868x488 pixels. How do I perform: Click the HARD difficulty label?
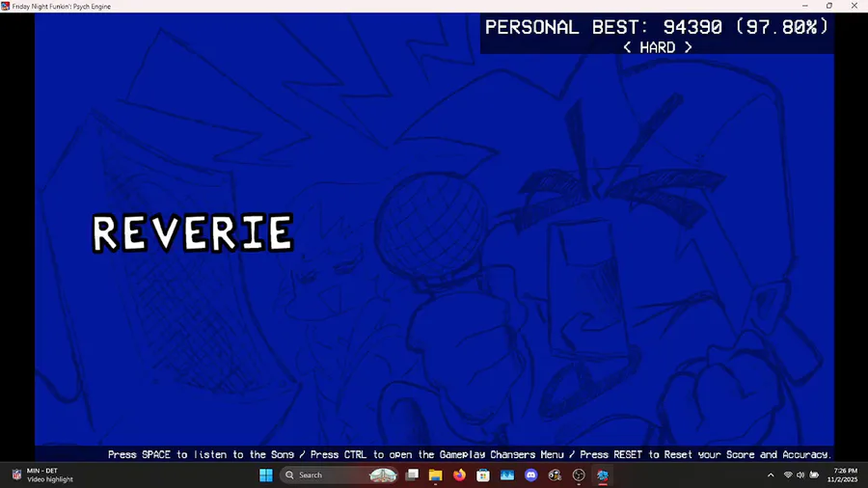(x=658, y=47)
